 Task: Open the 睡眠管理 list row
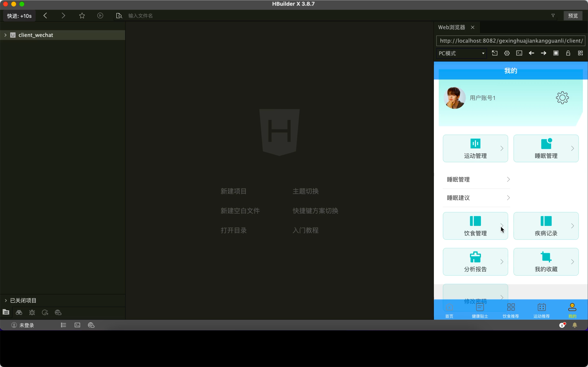pyautogui.click(x=476, y=179)
